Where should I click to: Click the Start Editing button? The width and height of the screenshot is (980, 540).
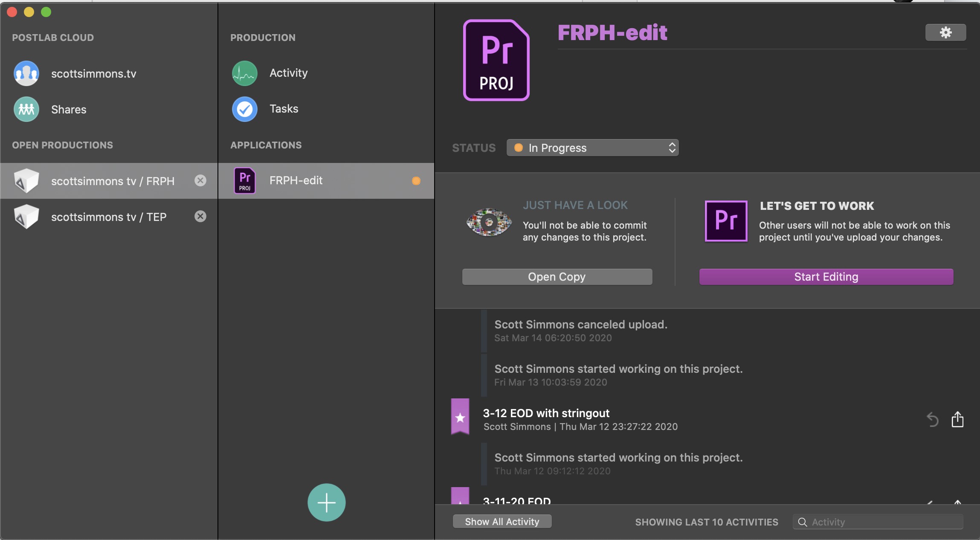tap(826, 277)
